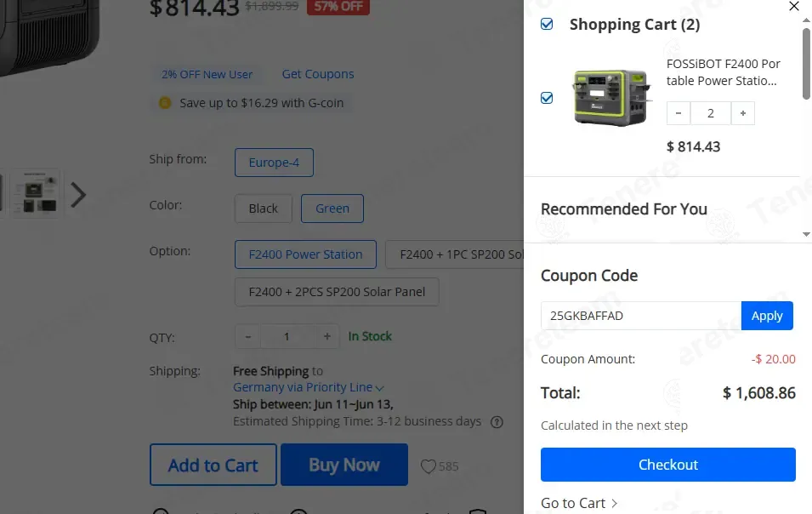Increase cart item quantity plus
Image resolution: width=812 pixels, height=514 pixels.
[x=742, y=113]
